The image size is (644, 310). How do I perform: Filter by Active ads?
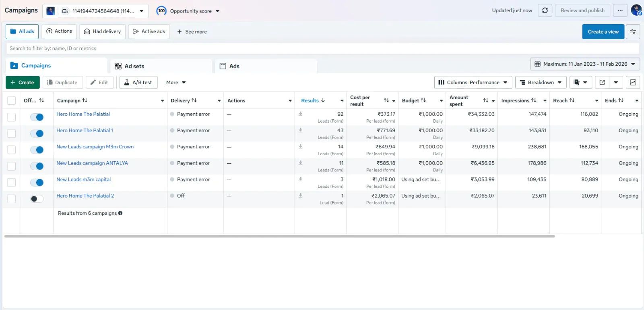tap(149, 31)
